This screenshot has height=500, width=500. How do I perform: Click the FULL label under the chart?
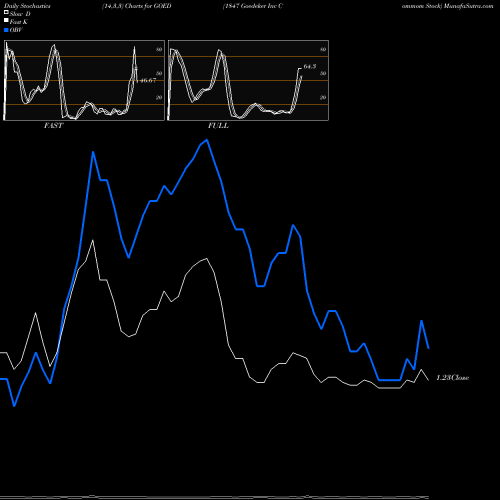tap(218, 126)
